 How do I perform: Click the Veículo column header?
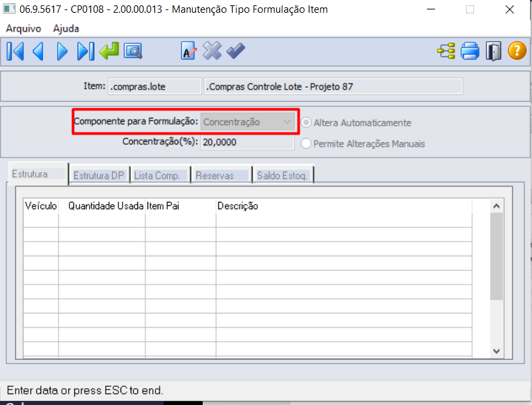pos(40,206)
